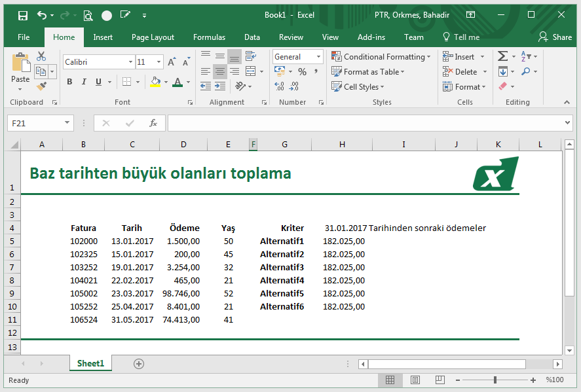Set top vertical alignment

(206, 56)
